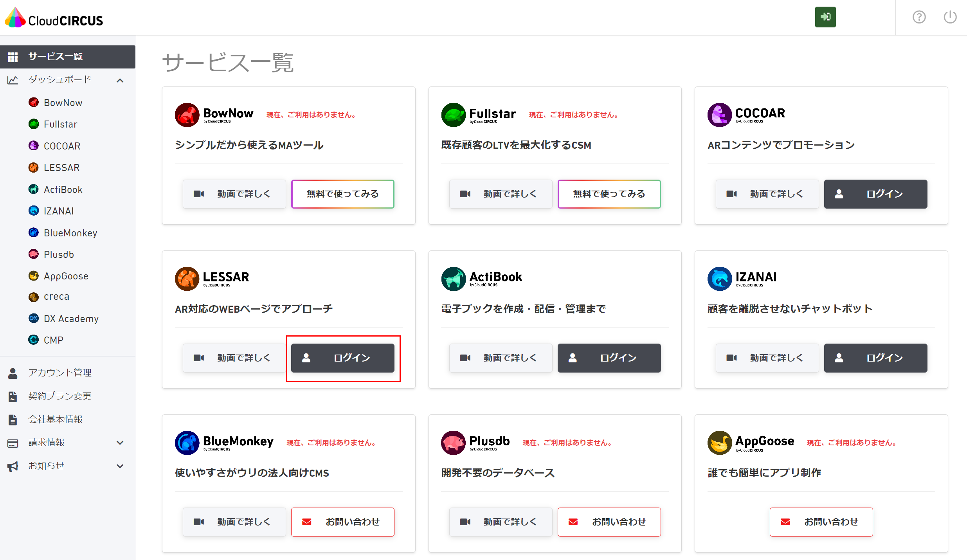
Task: Click BowNow tagline シンプルだから使えるMAツール
Action: tap(249, 145)
